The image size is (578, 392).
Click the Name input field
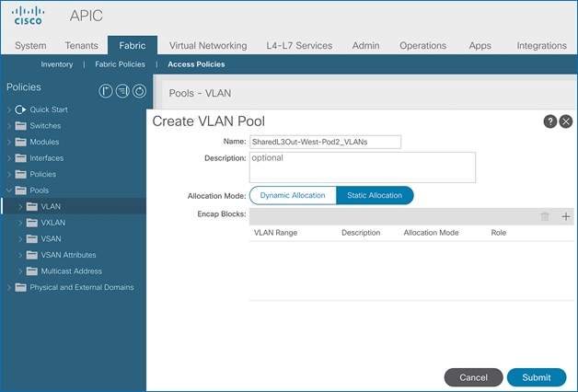[325, 142]
